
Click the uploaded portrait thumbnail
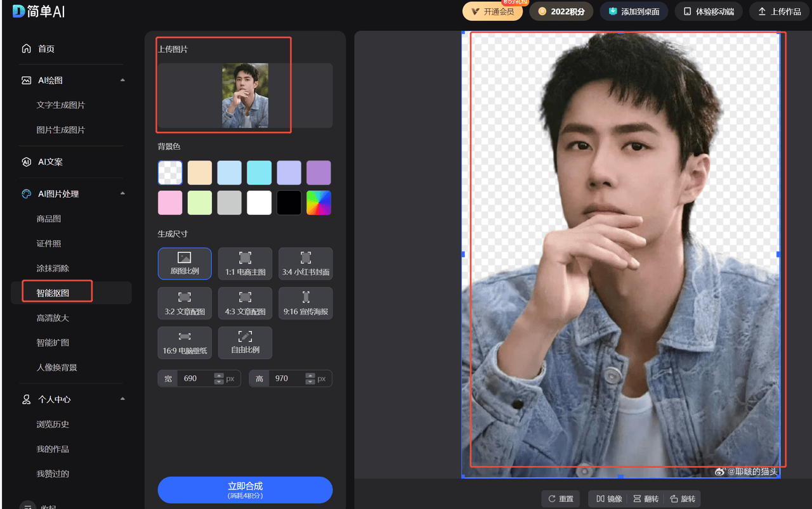pyautogui.click(x=245, y=95)
